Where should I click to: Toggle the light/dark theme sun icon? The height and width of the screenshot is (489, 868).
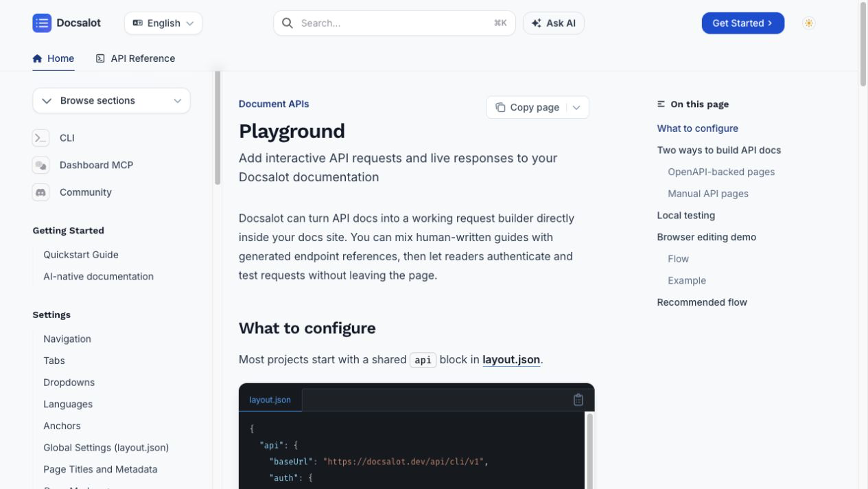tap(809, 23)
